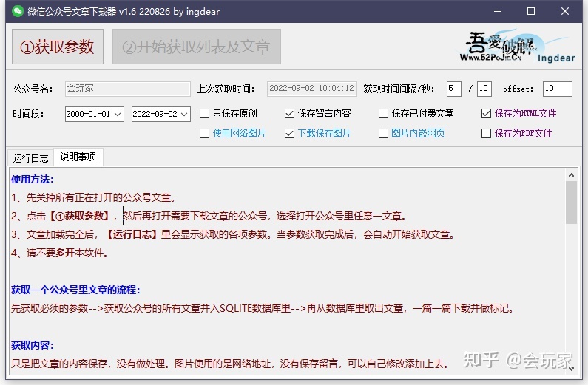The width and height of the screenshot is (588, 385).
Task: Click the ①获取参数 button
Action: coord(58,47)
